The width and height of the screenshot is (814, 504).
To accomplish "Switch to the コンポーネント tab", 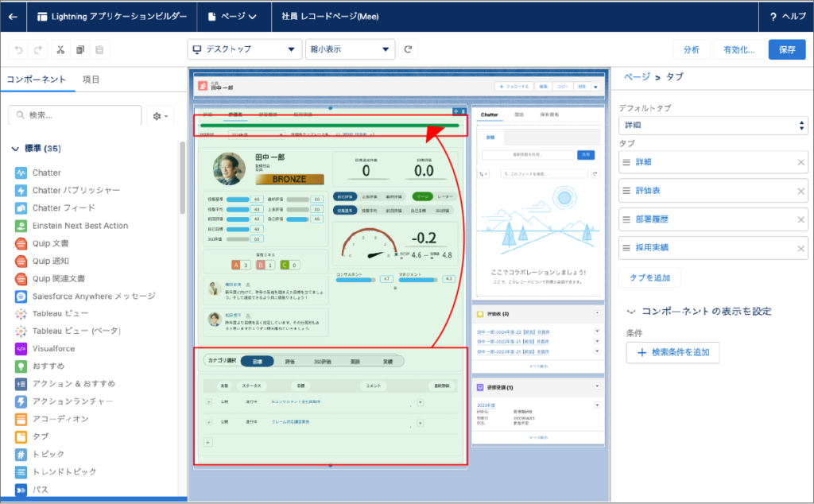I will [37, 79].
